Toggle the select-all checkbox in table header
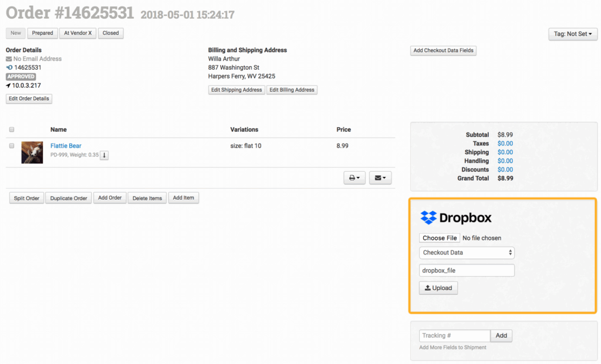This screenshot has width=601, height=364. 12,130
